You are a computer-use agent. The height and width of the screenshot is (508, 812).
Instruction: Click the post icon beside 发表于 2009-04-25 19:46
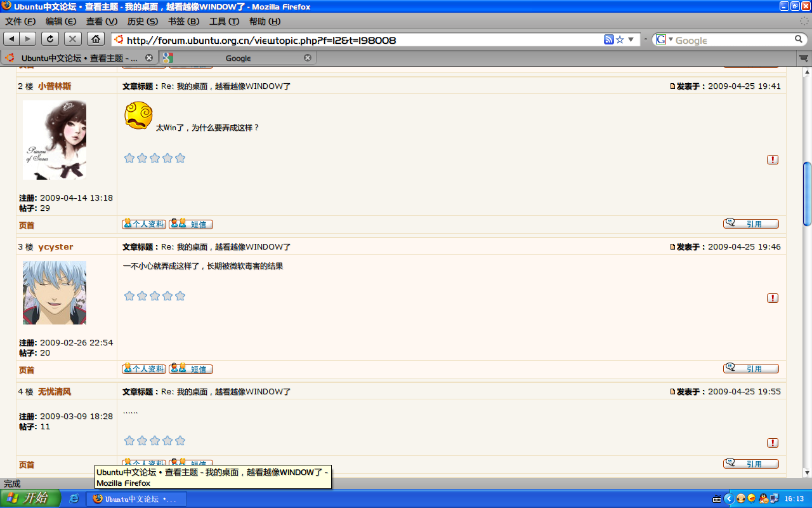pyautogui.click(x=673, y=247)
